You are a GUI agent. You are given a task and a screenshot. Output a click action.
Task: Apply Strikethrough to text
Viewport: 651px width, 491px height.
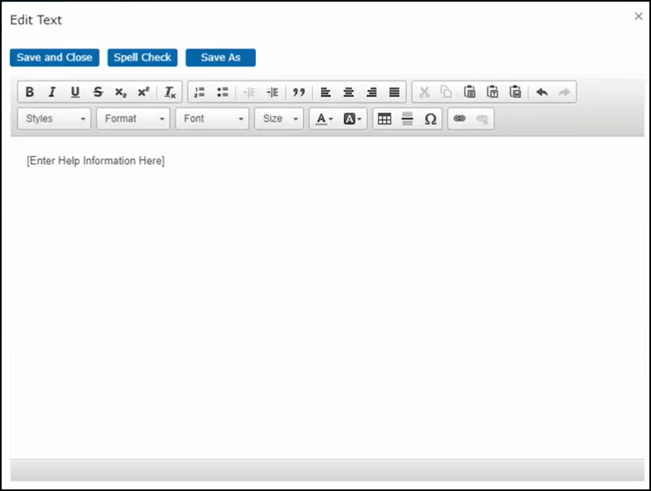pos(98,92)
